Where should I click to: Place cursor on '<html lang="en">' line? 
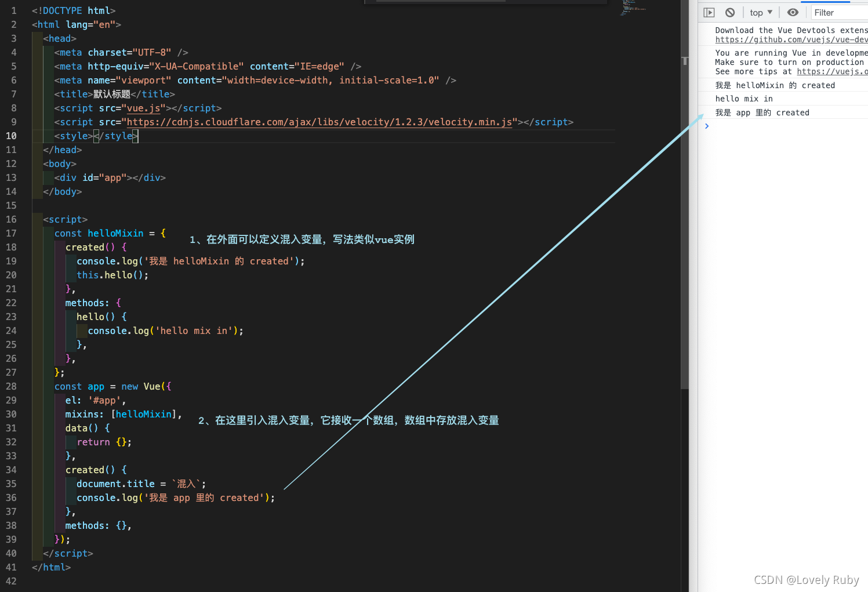click(77, 24)
